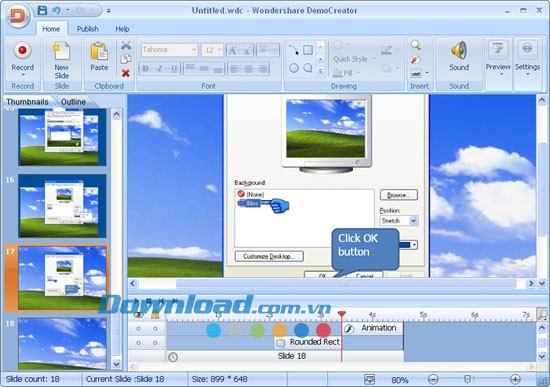This screenshot has height=387, width=550.
Task: Click the eye icon heading the timeline visibility column
Action: pyautogui.click(x=139, y=315)
